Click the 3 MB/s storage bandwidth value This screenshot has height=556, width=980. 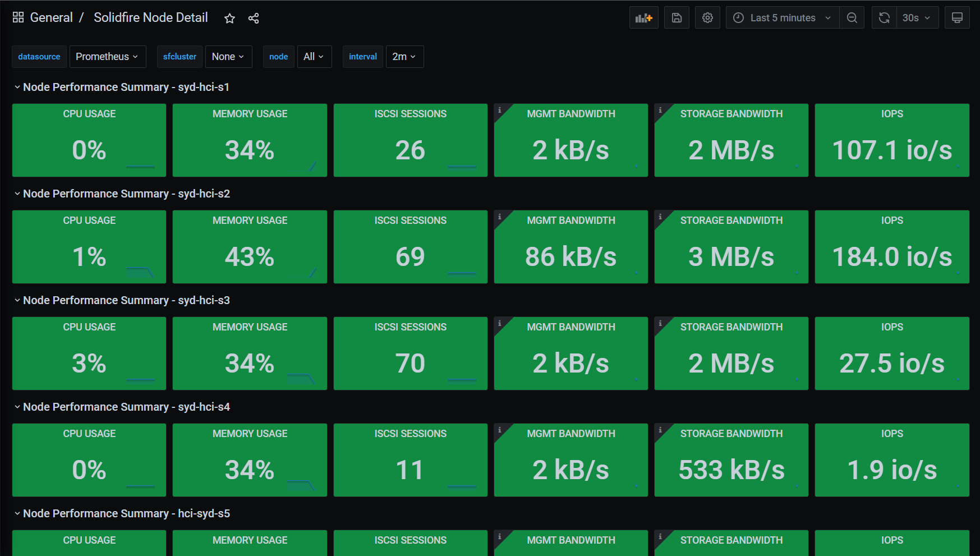[x=731, y=257]
